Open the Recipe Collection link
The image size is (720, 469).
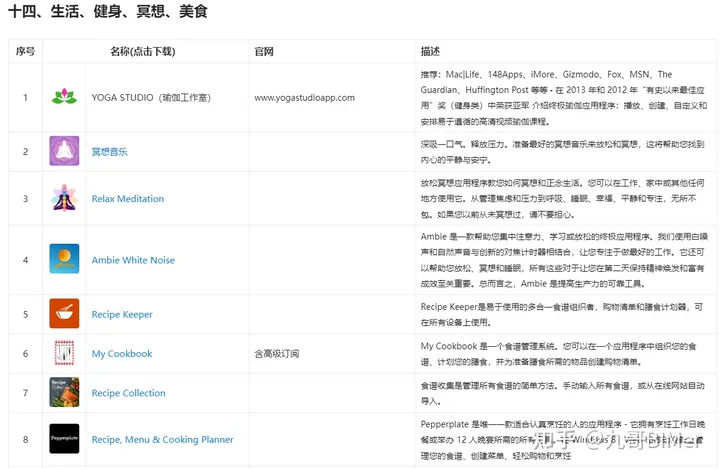129,393
